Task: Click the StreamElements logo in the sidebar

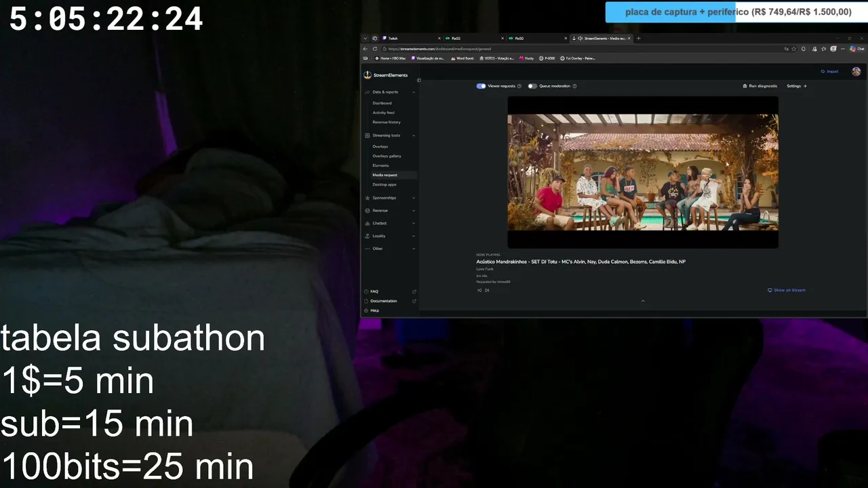Action: coord(386,75)
